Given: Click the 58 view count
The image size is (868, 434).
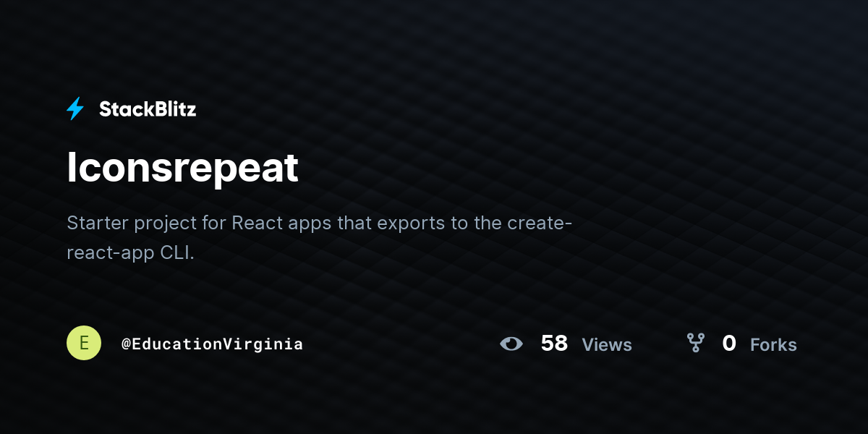Looking at the screenshot, I should pos(554,344).
